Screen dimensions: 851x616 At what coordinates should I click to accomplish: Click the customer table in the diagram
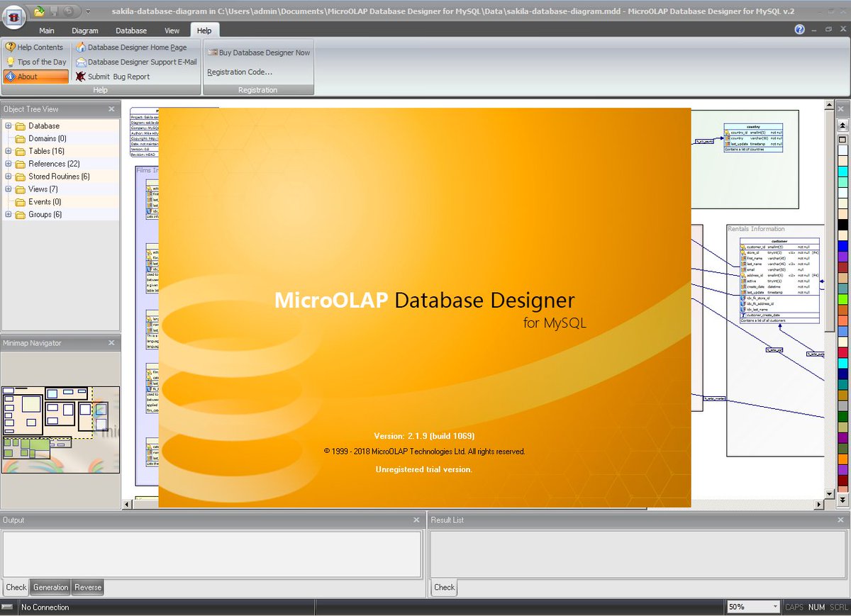tap(779, 281)
